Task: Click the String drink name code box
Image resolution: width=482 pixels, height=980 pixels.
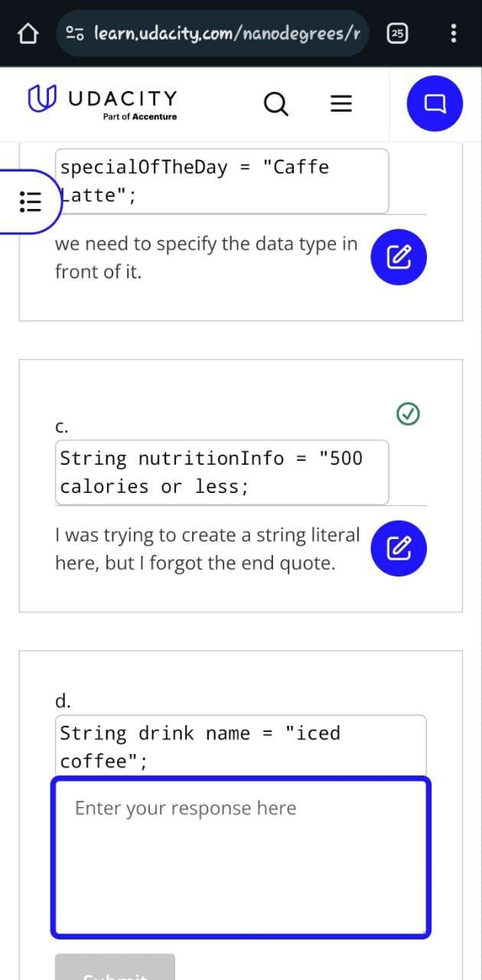Action: pyautogui.click(x=241, y=746)
